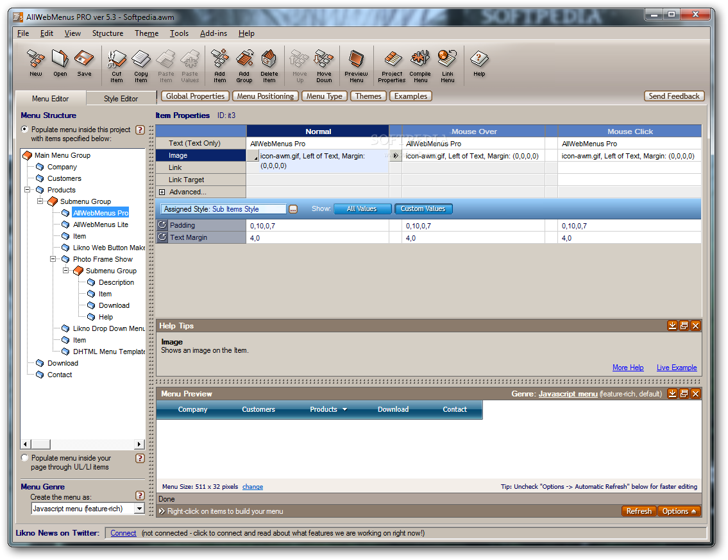
Task: Select Populate menu through UL/LI items radio
Action: coord(24,458)
